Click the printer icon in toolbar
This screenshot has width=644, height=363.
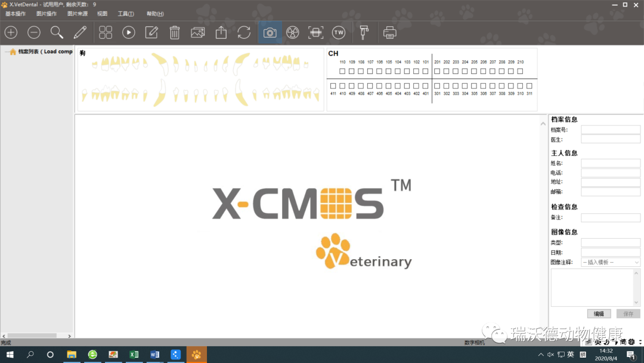point(389,32)
